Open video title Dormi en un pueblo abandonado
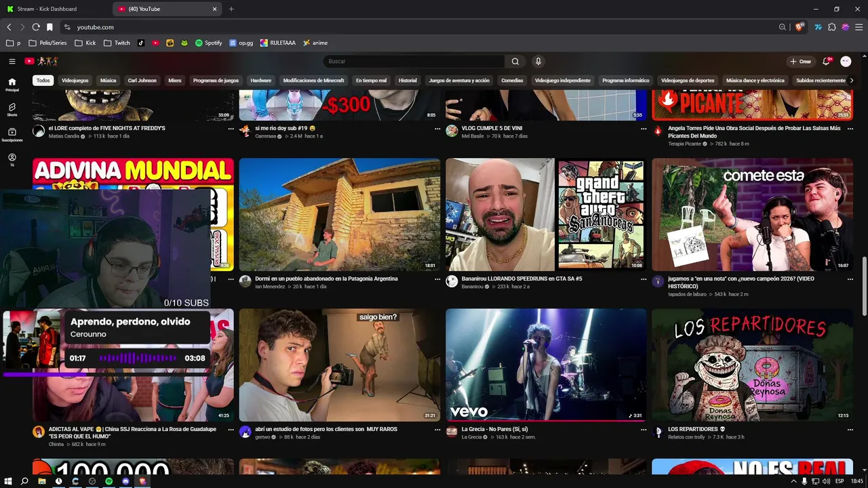The width and height of the screenshot is (868, 488). (x=326, y=279)
